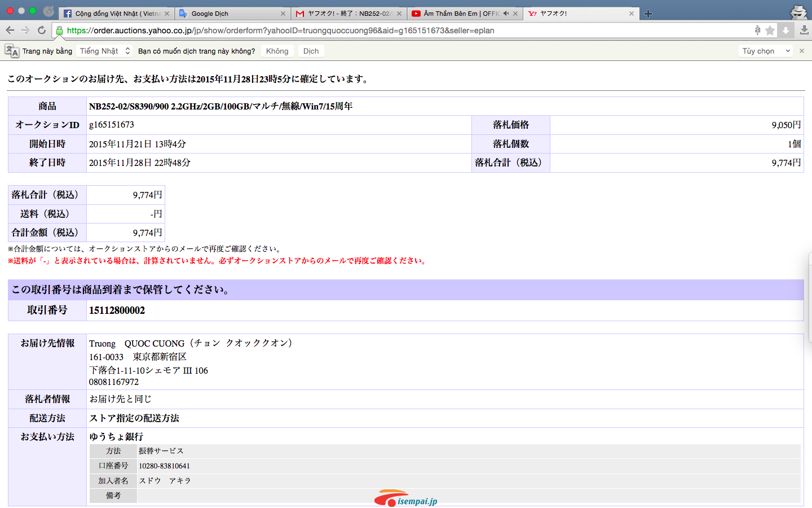Mute the audio on the YouTube tab

tap(506, 14)
